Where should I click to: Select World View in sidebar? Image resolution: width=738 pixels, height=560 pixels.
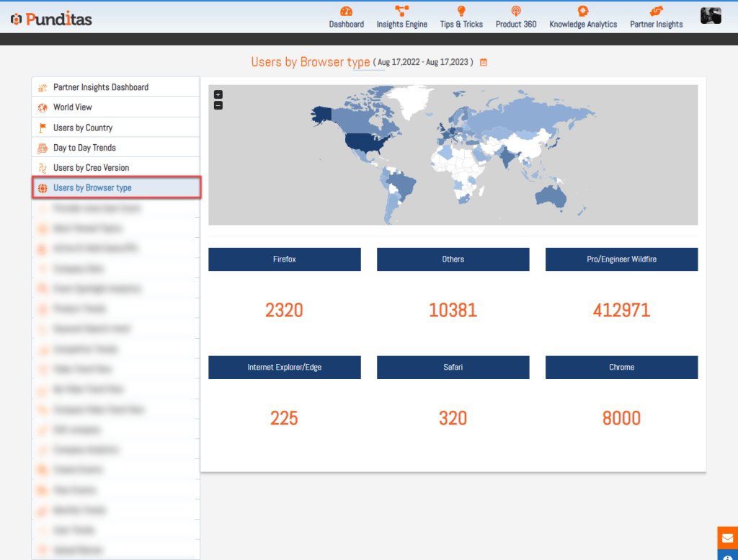(73, 107)
